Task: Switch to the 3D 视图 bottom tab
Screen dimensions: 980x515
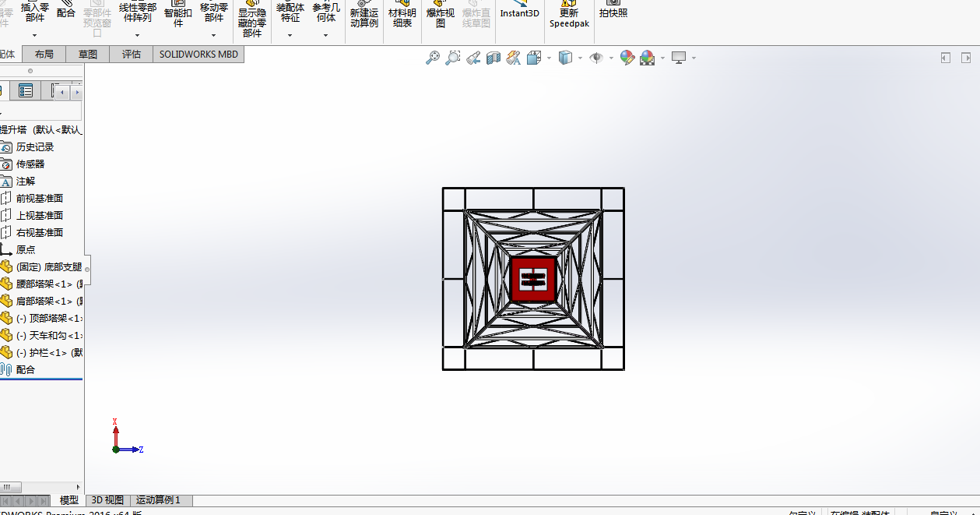Action: 107,500
